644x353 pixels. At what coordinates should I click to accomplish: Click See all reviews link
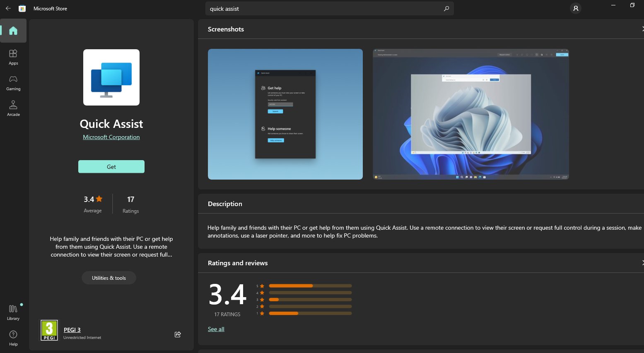click(x=216, y=329)
